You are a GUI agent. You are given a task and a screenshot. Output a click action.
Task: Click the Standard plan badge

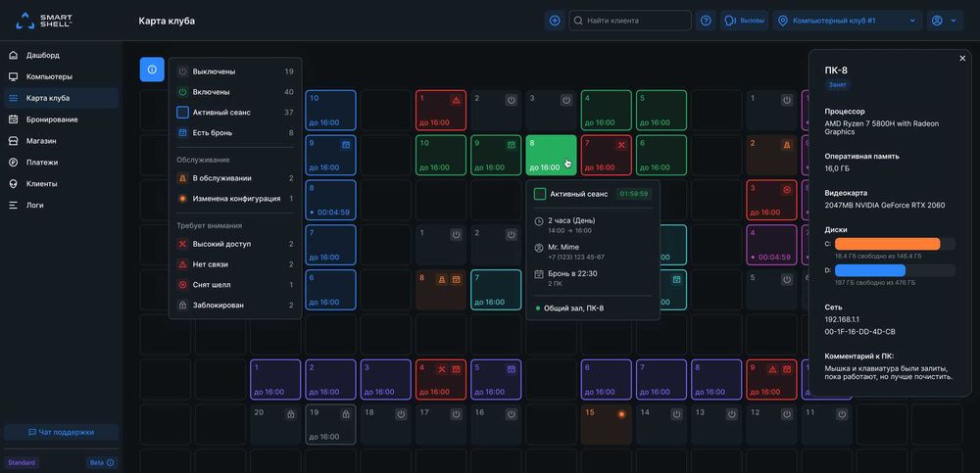(x=22, y=463)
